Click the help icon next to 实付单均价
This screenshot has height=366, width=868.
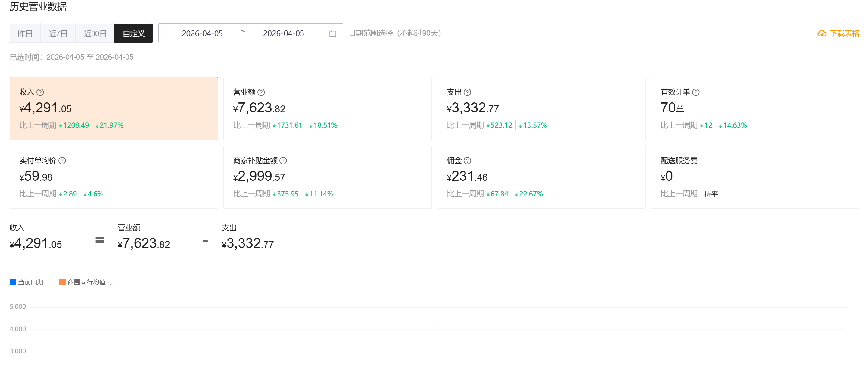(62, 161)
